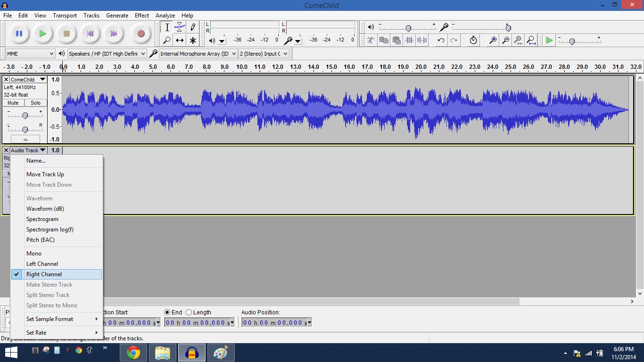Open the Generate menu

click(117, 16)
